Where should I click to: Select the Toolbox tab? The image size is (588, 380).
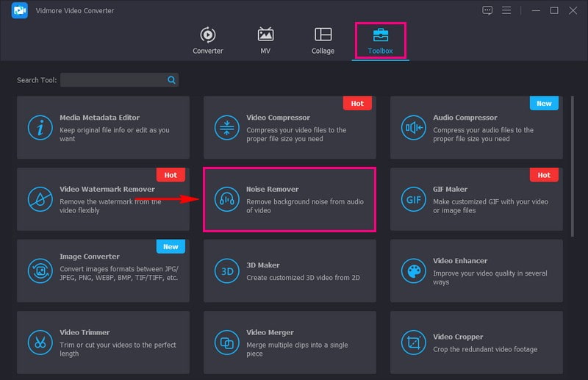[x=380, y=40]
